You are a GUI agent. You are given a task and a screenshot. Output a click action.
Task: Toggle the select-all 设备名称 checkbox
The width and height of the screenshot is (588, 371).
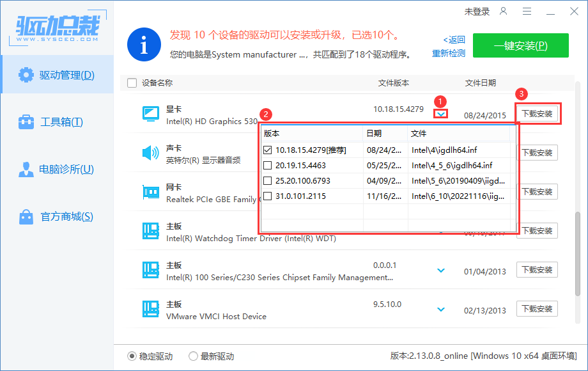132,83
